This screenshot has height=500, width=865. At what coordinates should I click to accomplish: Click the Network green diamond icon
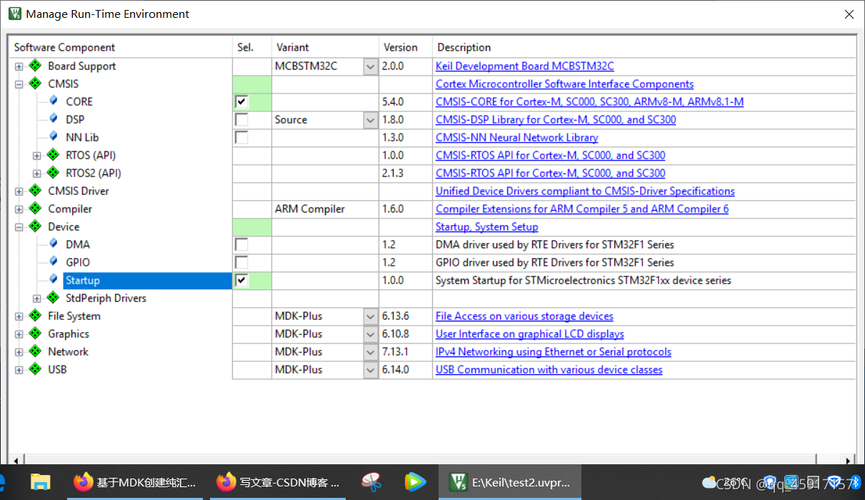click(x=35, y=351)
